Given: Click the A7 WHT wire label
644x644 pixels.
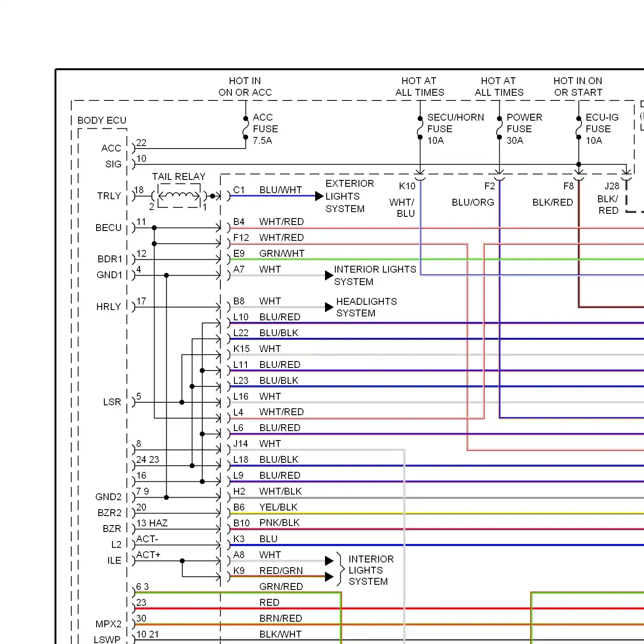Looking at the screenshot, I should tap(257, 270).
